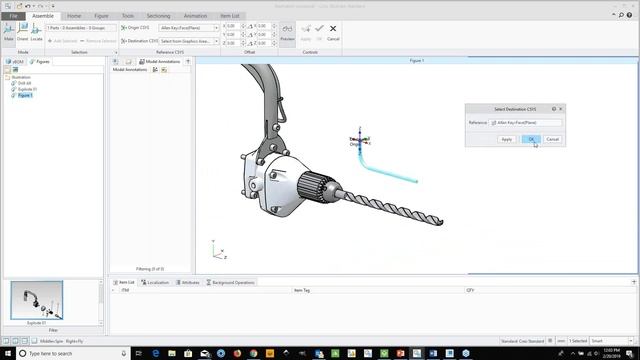Select Drill AR figure in tree
This screenshot has height=360, width=640.
click(x=24, y=83)
